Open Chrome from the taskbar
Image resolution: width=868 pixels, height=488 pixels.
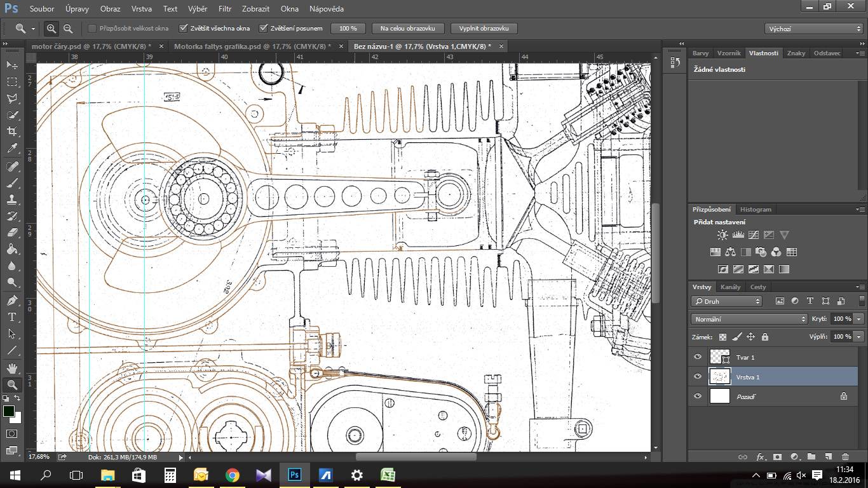point(232,475)
